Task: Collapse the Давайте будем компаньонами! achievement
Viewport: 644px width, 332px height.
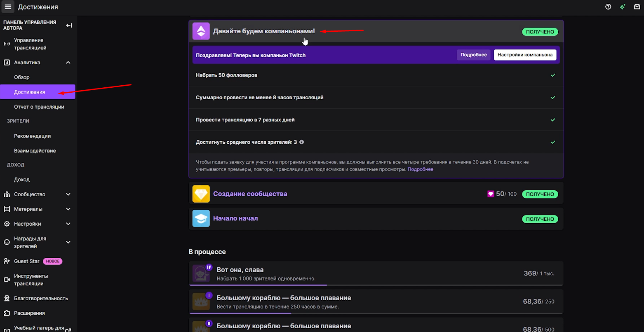Action: (x=376, y=31)
